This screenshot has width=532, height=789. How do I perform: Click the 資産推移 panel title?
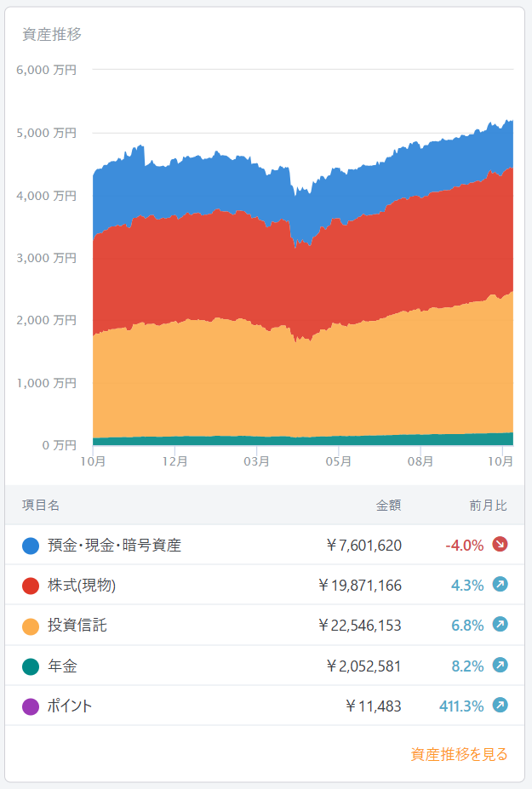click(52, 35)
